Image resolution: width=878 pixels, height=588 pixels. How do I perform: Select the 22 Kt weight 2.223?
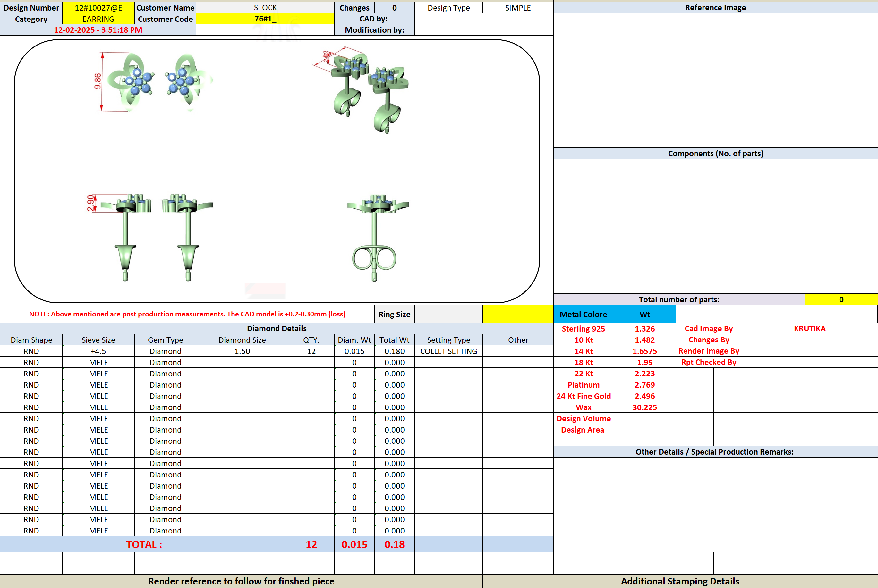click(x=644, y=374)
